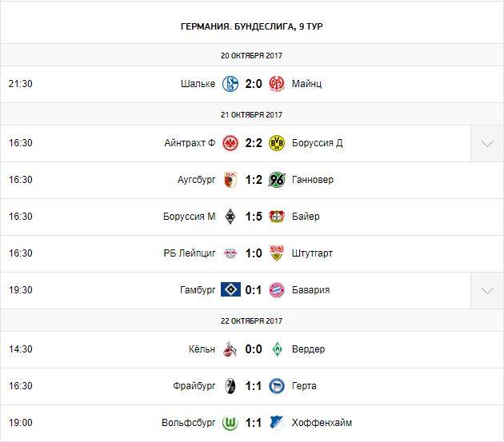
Task: Open the 2:0 Шальке–Майнц score
Action: tap(254, 83)
